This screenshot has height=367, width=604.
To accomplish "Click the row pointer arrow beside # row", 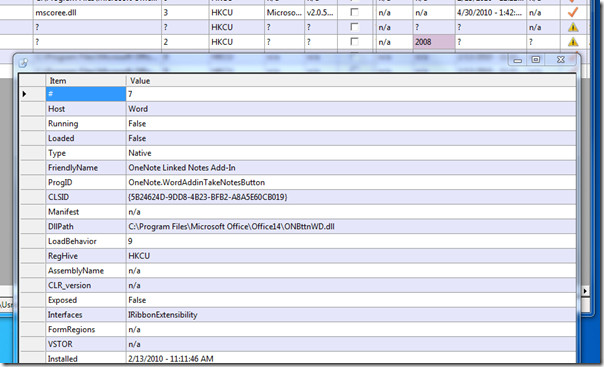I will 24,94.
